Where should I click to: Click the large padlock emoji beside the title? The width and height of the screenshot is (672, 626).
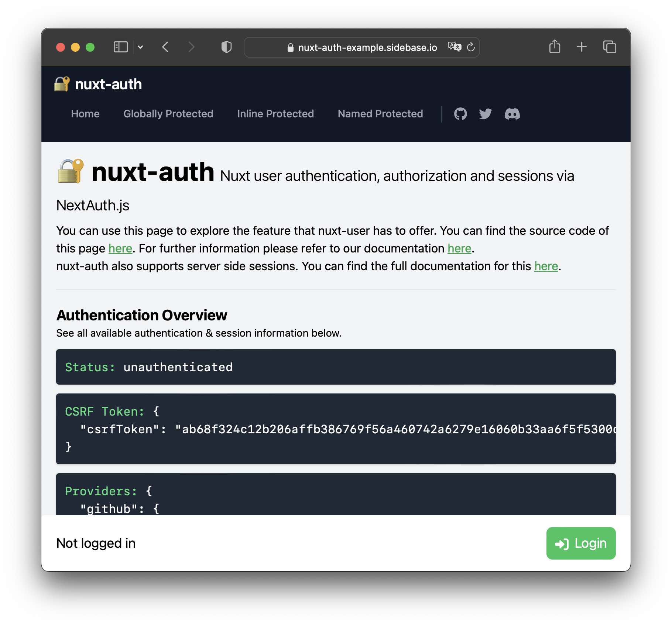pyautogui.click(x=71, y=171)
